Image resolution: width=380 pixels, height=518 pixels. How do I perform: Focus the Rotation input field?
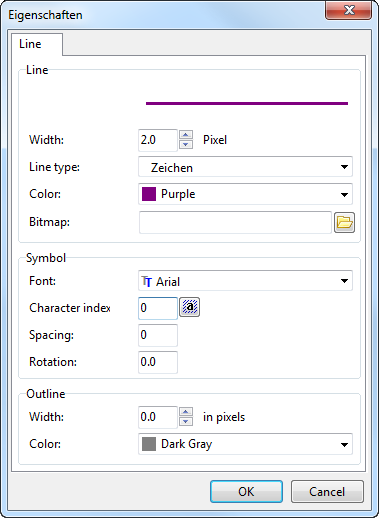coord(158,362)
